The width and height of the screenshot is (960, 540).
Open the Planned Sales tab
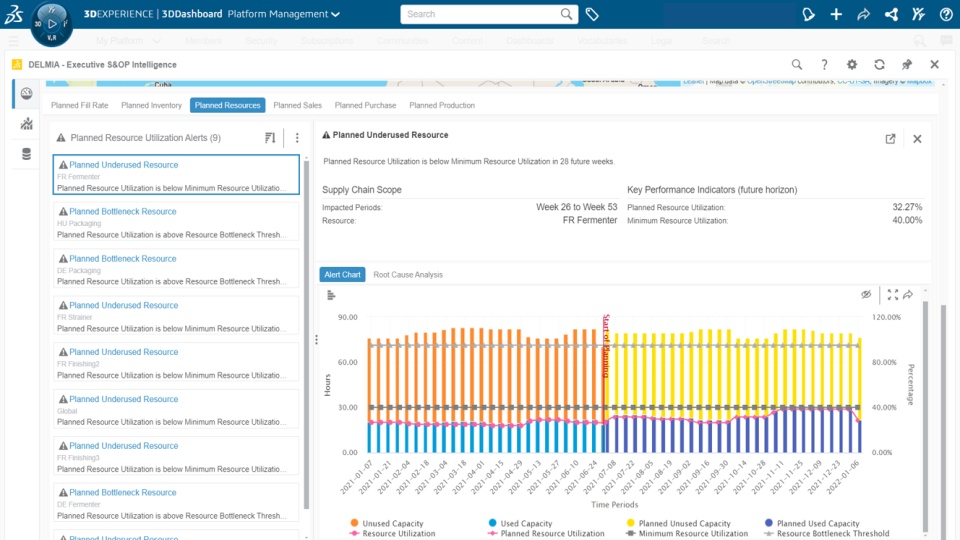point(298,105)
